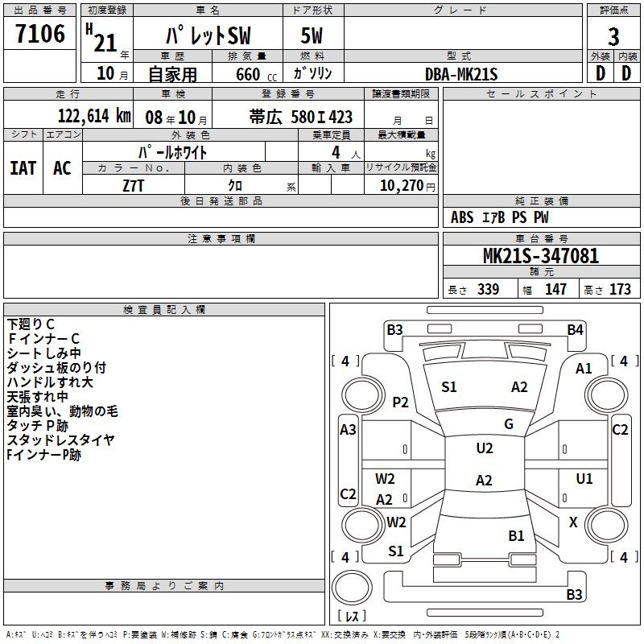
Task: Select the color number Z7T
Action: tap(133, 184)
